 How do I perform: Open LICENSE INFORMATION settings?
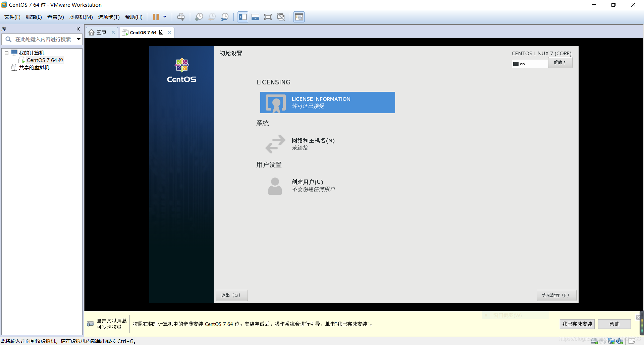(x=328, y=102)
